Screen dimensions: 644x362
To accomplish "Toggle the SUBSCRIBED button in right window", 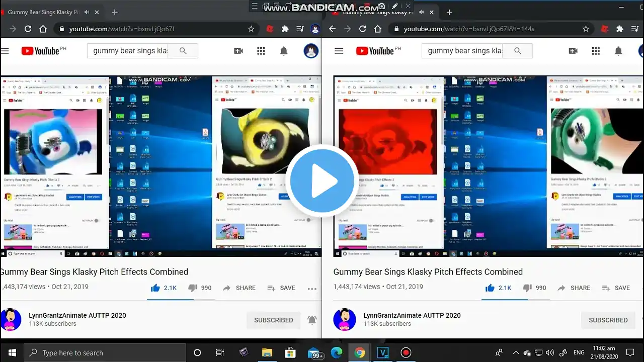I will tap(608, 320).
